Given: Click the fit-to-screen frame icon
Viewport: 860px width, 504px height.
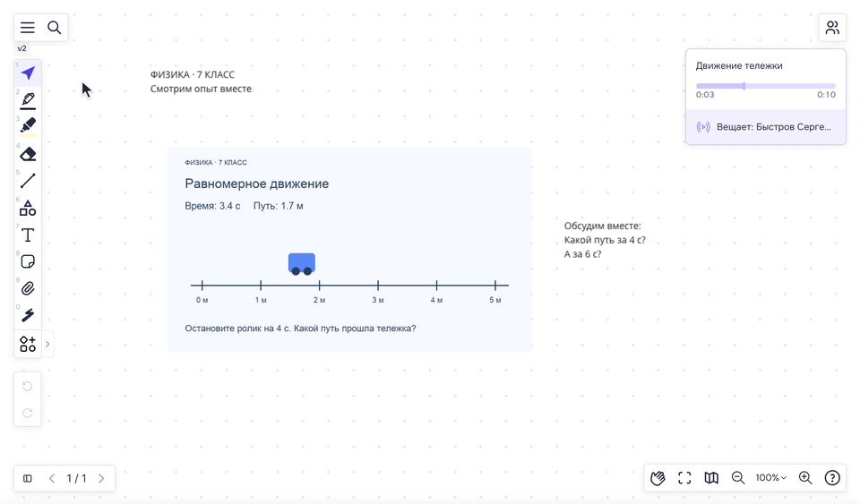Looking at the screenshot, I should [684, 478].
